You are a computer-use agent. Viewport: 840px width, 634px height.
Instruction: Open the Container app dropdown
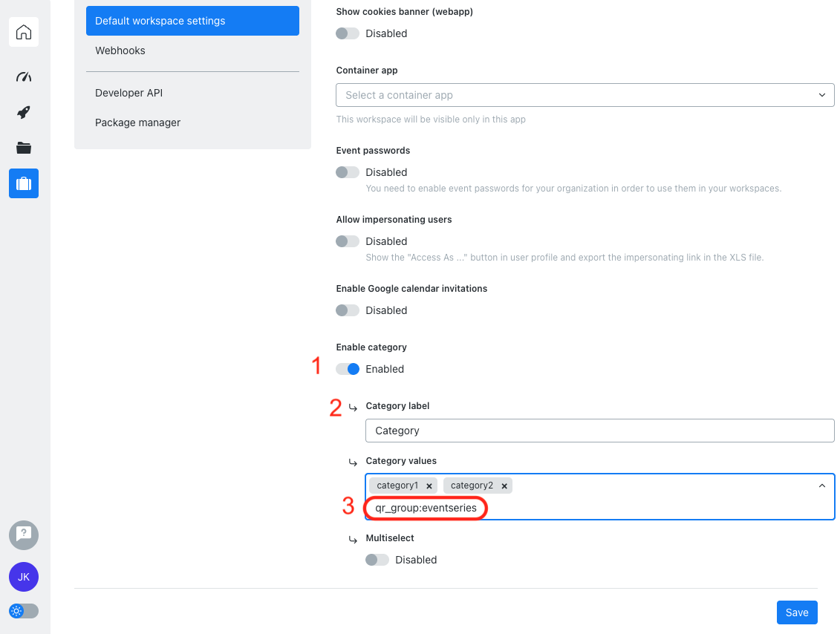coord(585,95)
